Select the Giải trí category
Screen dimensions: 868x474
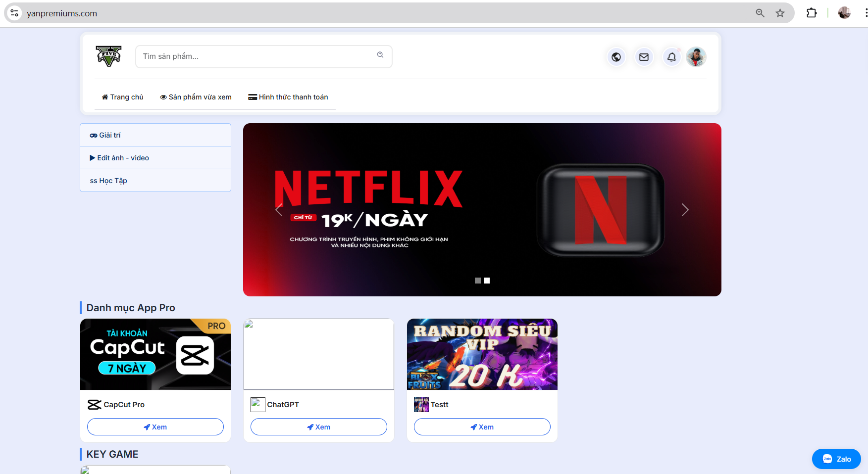(155, 135)
